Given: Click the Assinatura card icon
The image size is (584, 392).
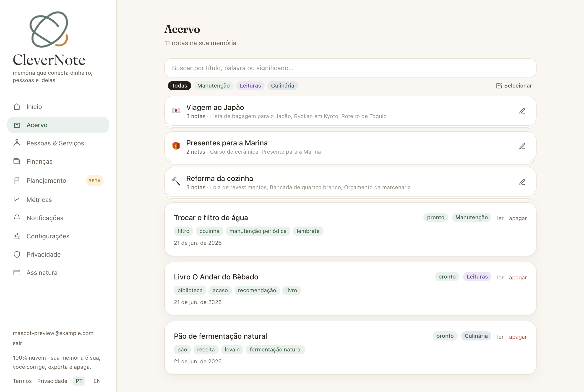Looking at the screenshot, I should coord(17,273).
